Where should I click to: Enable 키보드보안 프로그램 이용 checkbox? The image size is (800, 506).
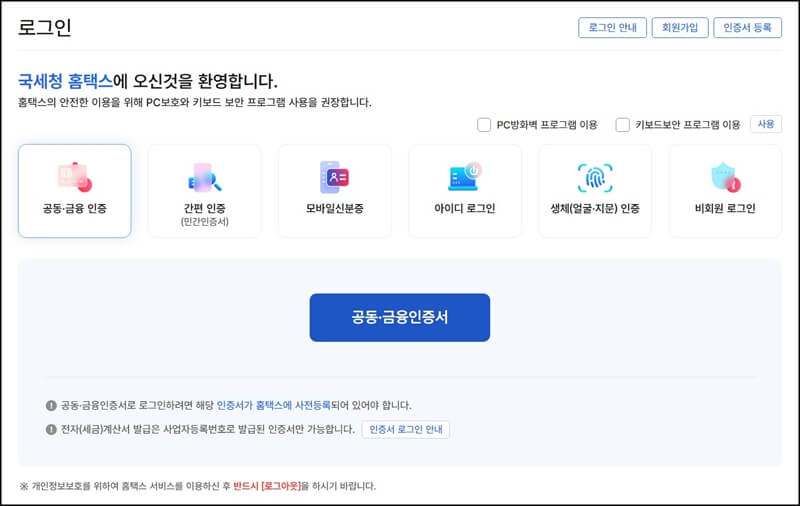pos(622,124)
